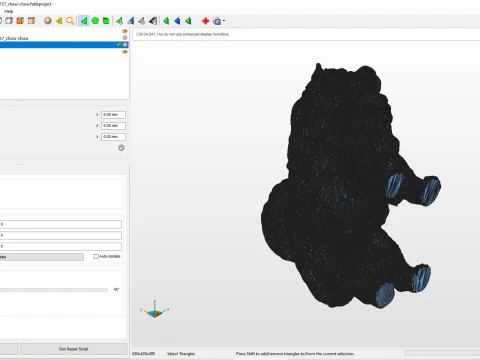The height and width of the screenshot is (360, 480).
Task: Click the gray triangle toolbar icon
Action: point(142,21)
